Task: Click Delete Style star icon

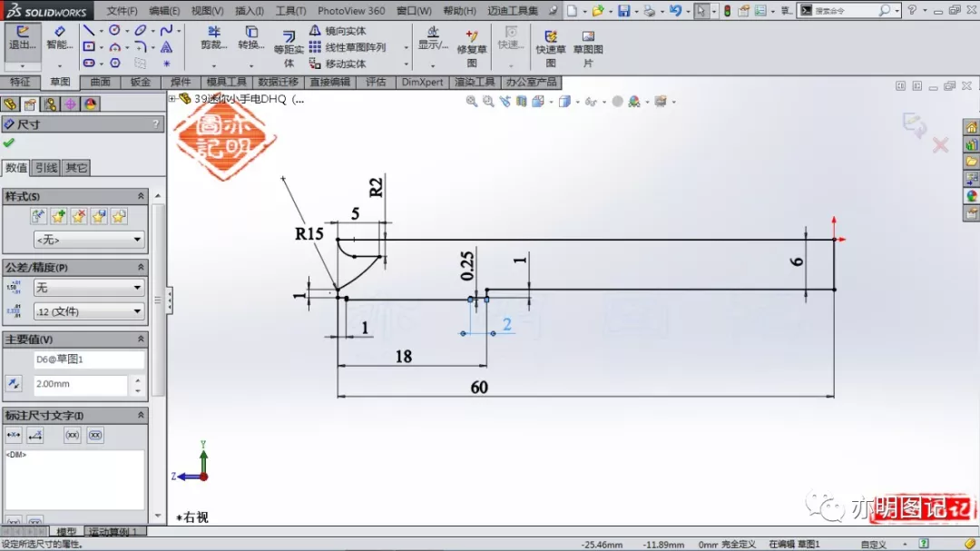Action: (78, 216)
